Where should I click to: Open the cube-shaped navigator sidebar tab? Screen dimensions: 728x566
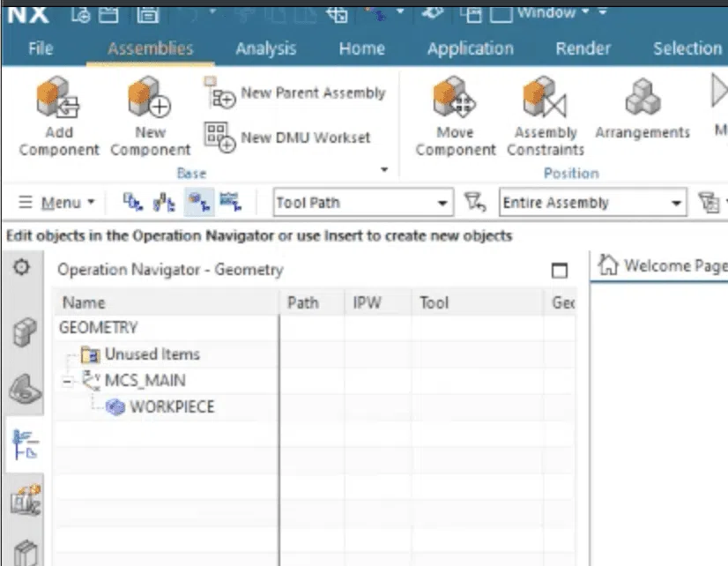click(x=25, y=331)
